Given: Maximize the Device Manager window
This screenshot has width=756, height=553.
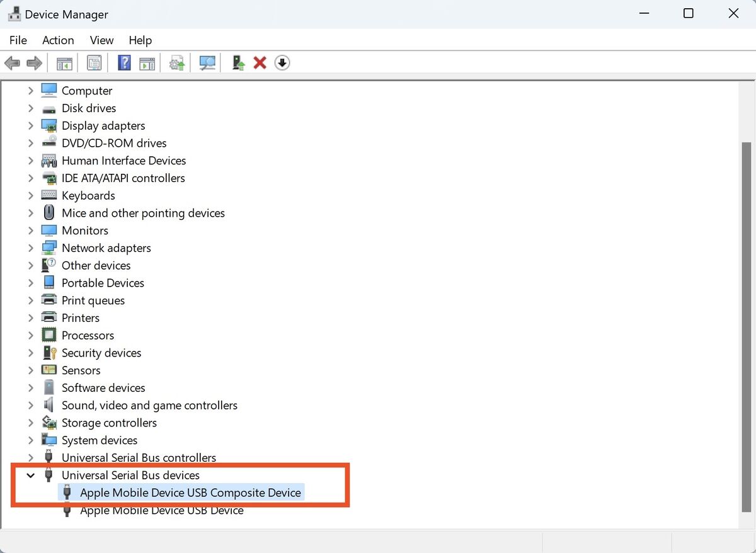Looking at the screenshot, I should (x=689, y=13).
